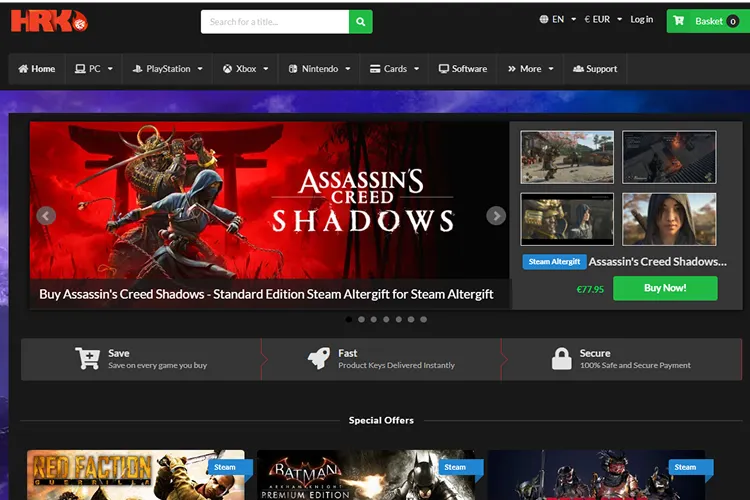Click the Support people icon

pos(578,69)
